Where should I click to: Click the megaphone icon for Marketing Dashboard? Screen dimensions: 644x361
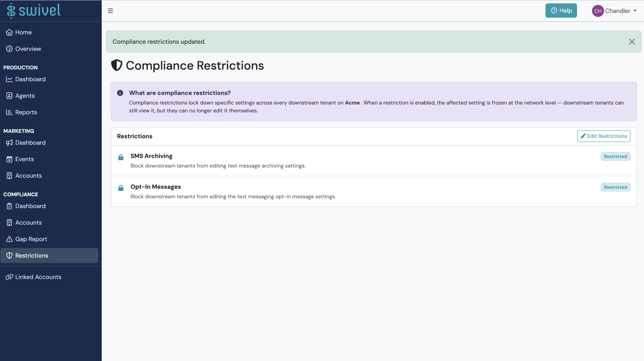tap(9, 142)
